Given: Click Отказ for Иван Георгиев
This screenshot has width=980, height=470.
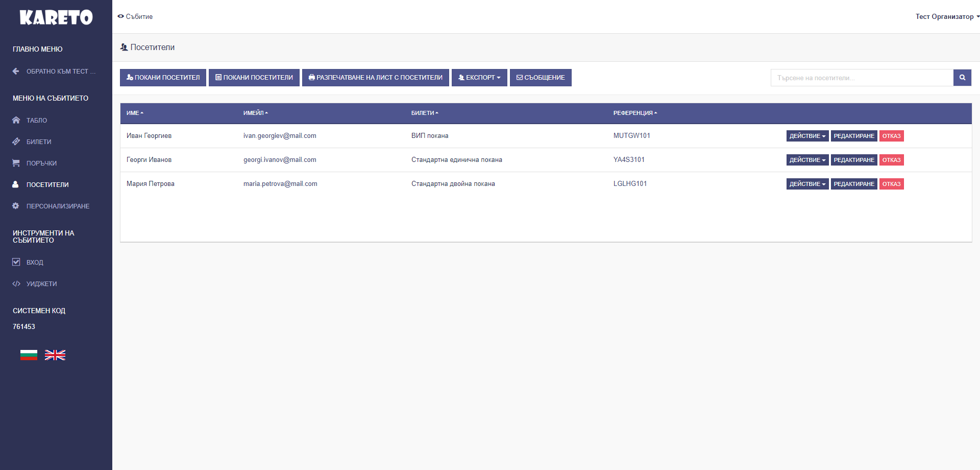Looking at the screenshot, I should [891, 136].
